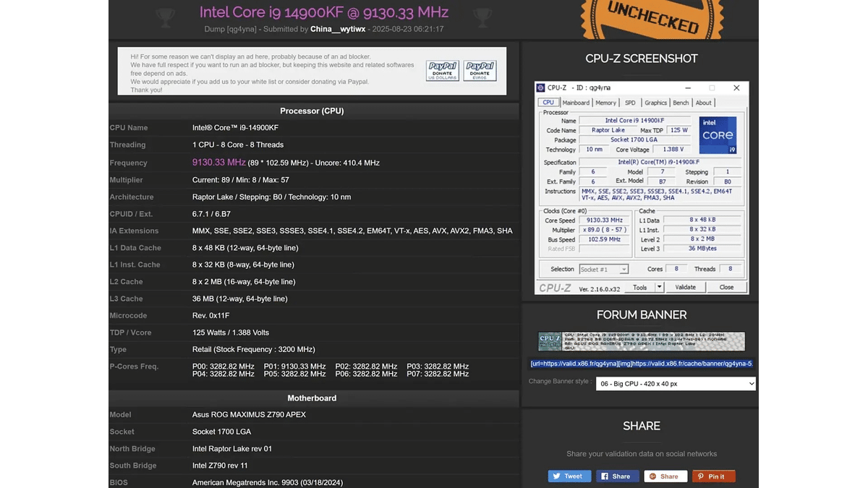Image resolution: width=868 pixels, height=488 pixels.
Task: Click the Intel Z790 rev 11 value
Action: click(220, 466)
